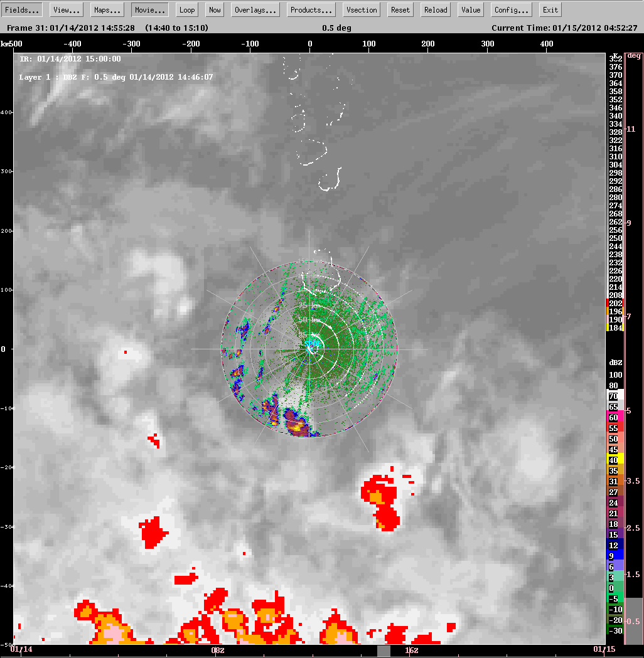Reload the radar data
The height and width of the screenshot is (658, 644).
[435, 9]
